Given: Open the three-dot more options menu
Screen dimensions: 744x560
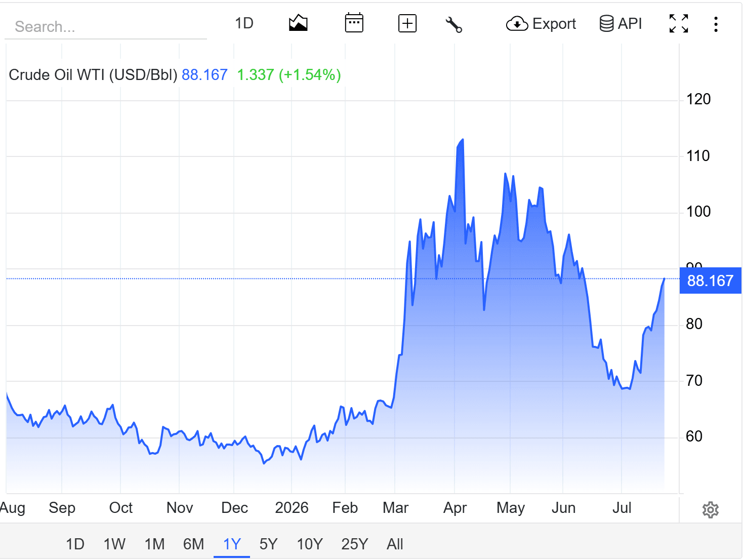Looking at the screenshot, I should (x=716, y=24).
